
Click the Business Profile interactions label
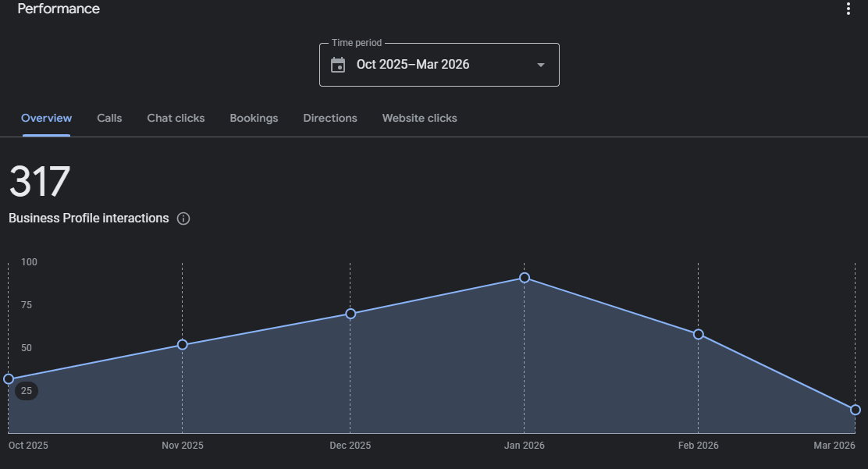tap(89, 219)
